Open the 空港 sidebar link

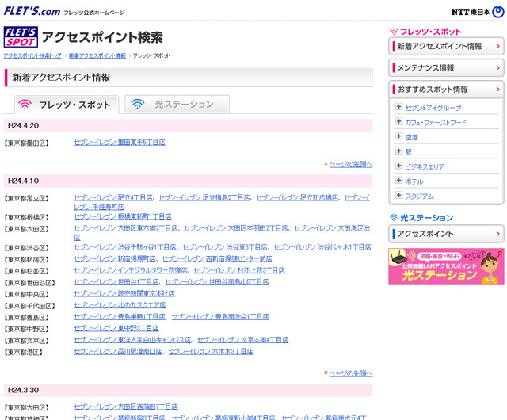tap(412, 138)
